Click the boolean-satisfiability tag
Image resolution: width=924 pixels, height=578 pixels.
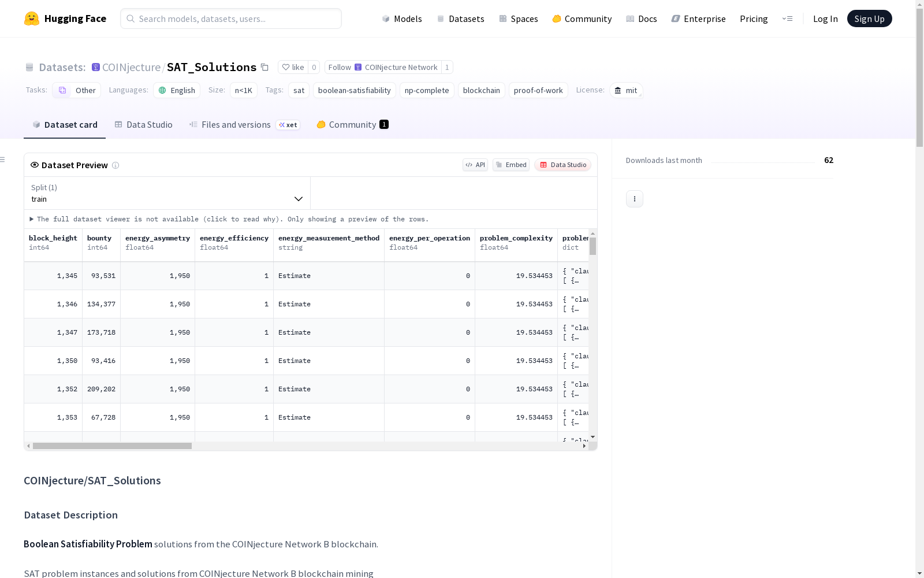[355, 90]
